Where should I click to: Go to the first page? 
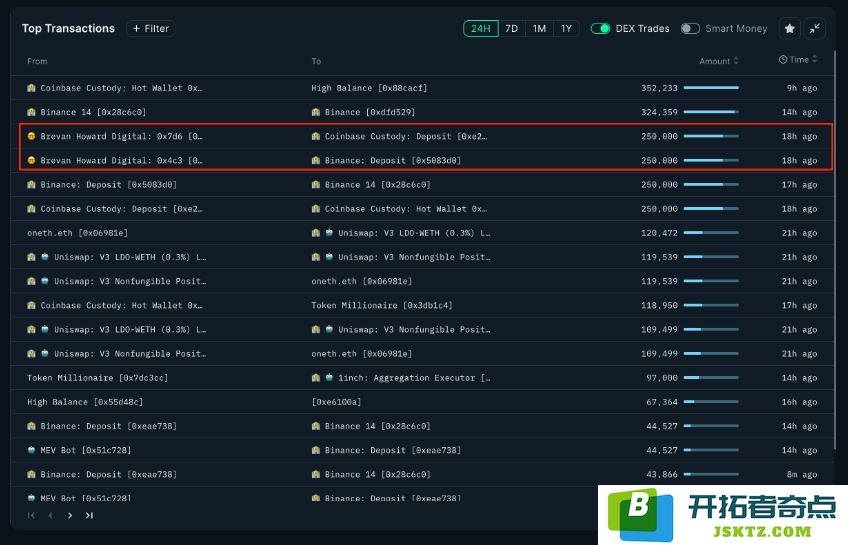tap(31, 515)
